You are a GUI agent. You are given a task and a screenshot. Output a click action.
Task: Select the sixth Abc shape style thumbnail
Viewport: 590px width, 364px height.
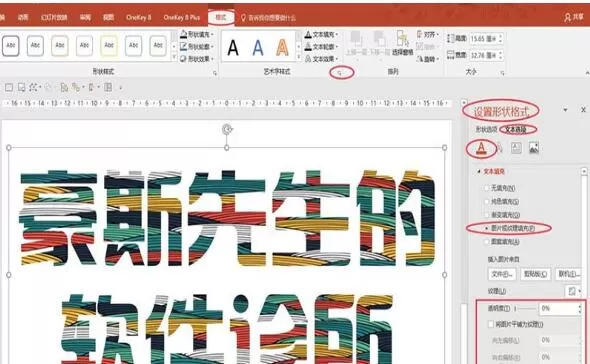pos(134,46)
